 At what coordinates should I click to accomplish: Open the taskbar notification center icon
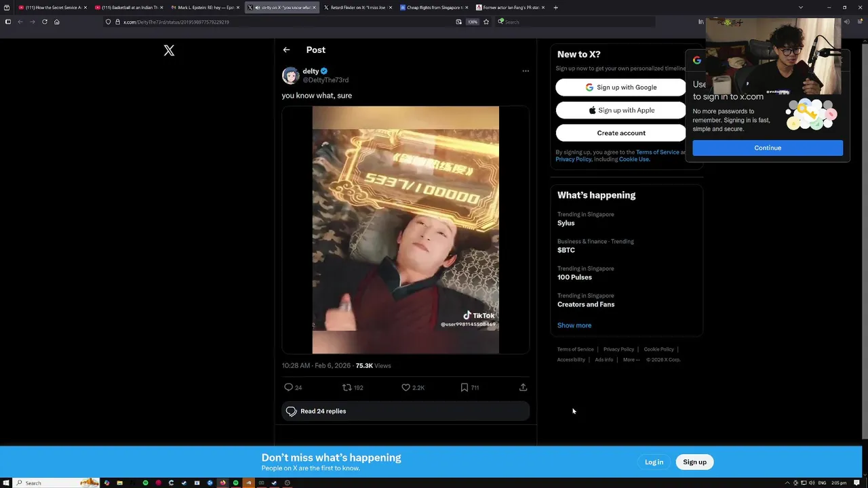(856, 483)
